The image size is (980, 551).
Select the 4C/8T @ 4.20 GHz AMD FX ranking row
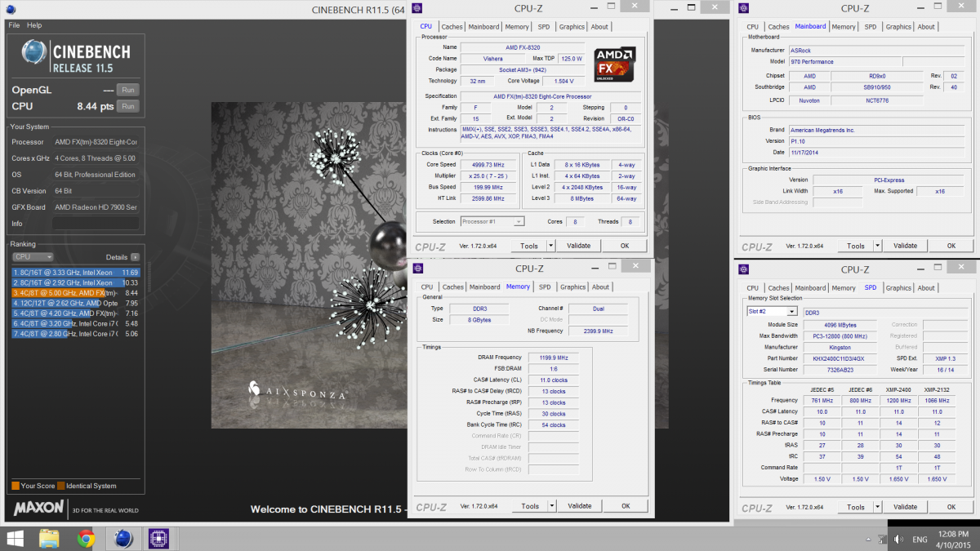[x=76, y=313]
